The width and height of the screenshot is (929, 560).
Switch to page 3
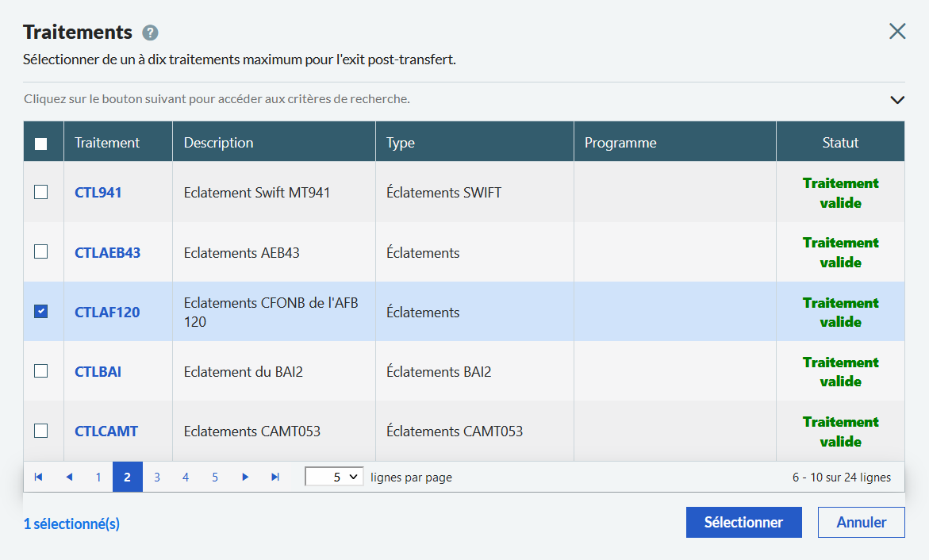[x=157, y=477]
